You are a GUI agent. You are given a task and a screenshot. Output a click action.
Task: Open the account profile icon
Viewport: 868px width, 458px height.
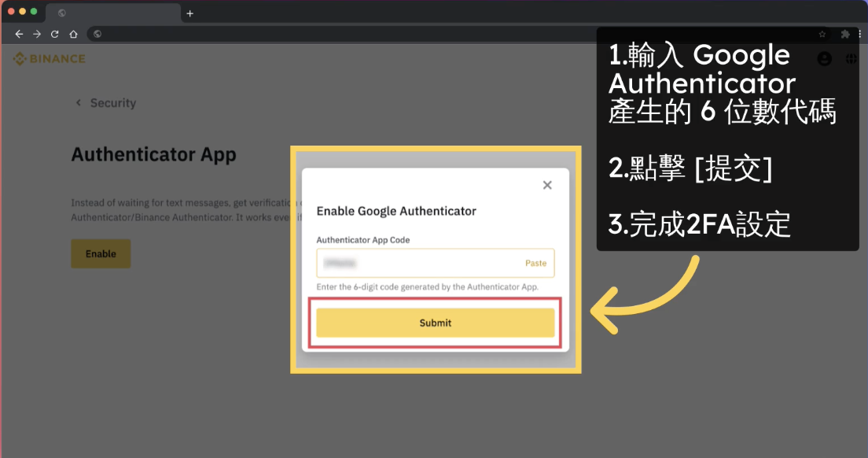click(x=824, y=59)
